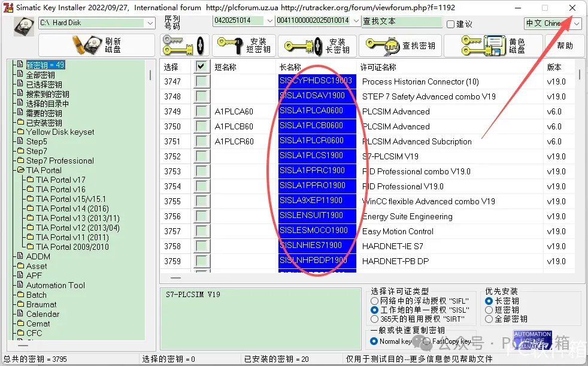
Task: Toggle select-all checkbox in header
Action: click(x=202, y=66)
